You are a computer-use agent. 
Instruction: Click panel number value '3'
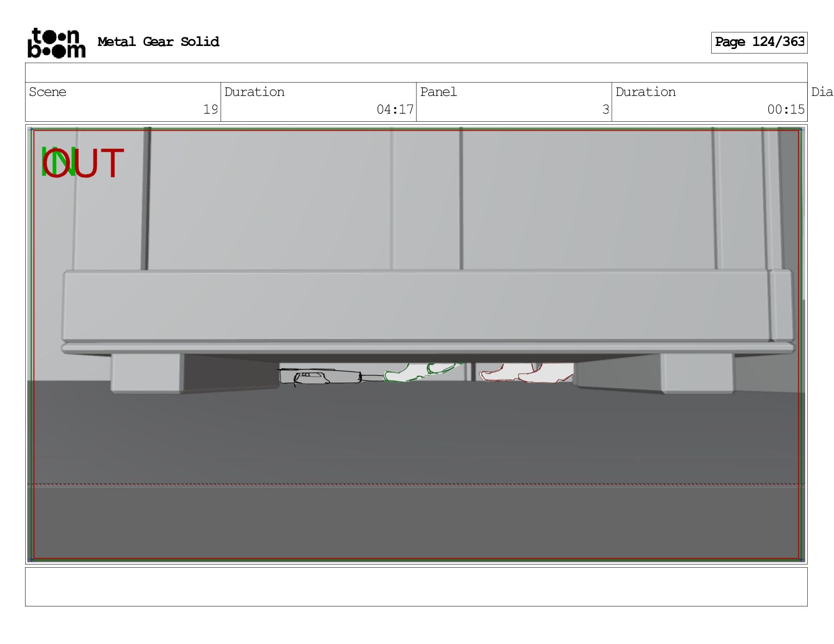(606, 110)
